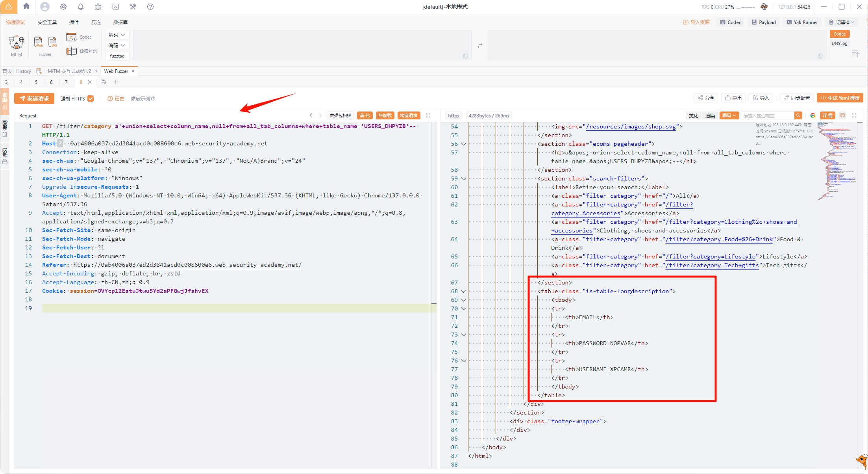Open the MITM hijack tool icon
This screenshot has height=474, width=868.
coord(16,42)
